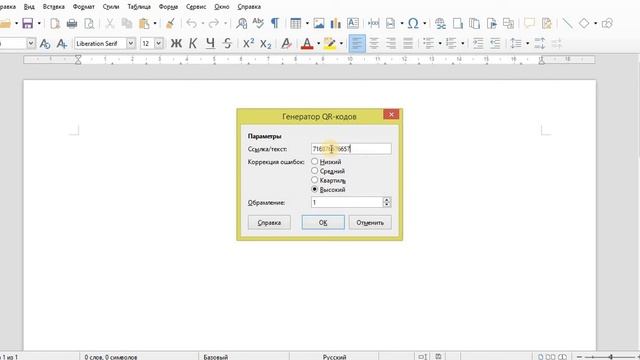Click the dialog's Справка help button
Image resolution: width=640 pixels, height=360 pixels.
point(269,222)
